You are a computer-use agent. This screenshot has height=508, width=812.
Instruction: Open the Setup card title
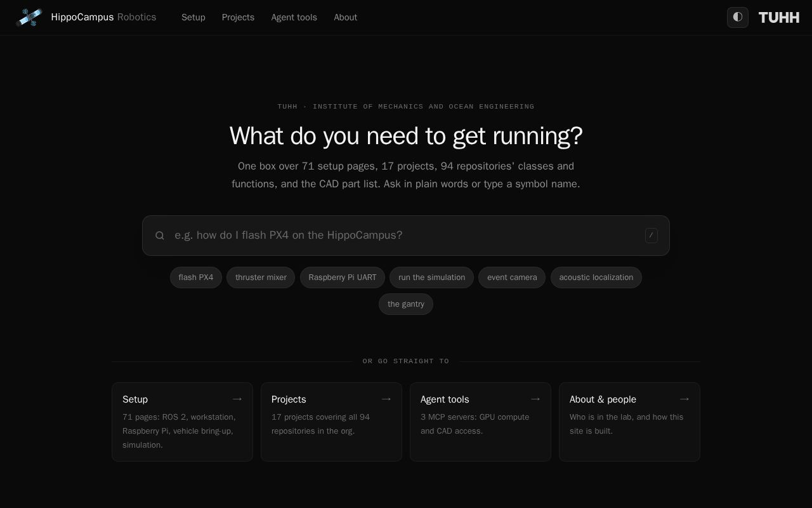tap(135, 399)
